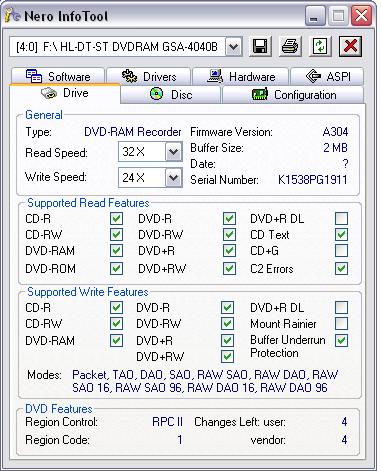Viewport: 381px width, 471px height.
Task: Select the Drive tab
Action: 65,93
